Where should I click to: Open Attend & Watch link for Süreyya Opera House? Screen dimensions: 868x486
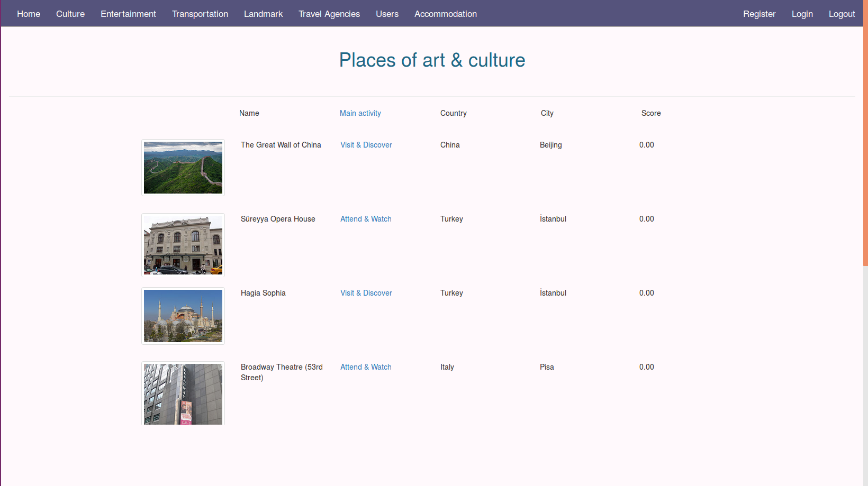(366, 219)
